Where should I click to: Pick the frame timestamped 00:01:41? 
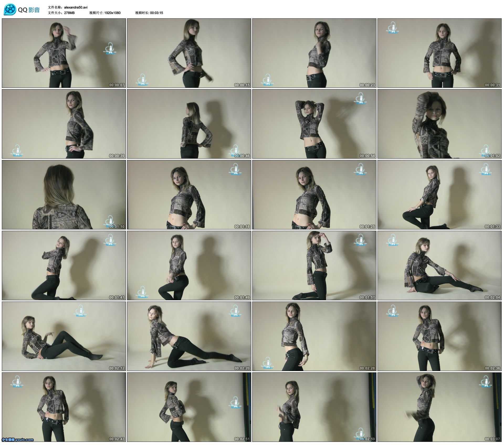click(x=64, y=265)
